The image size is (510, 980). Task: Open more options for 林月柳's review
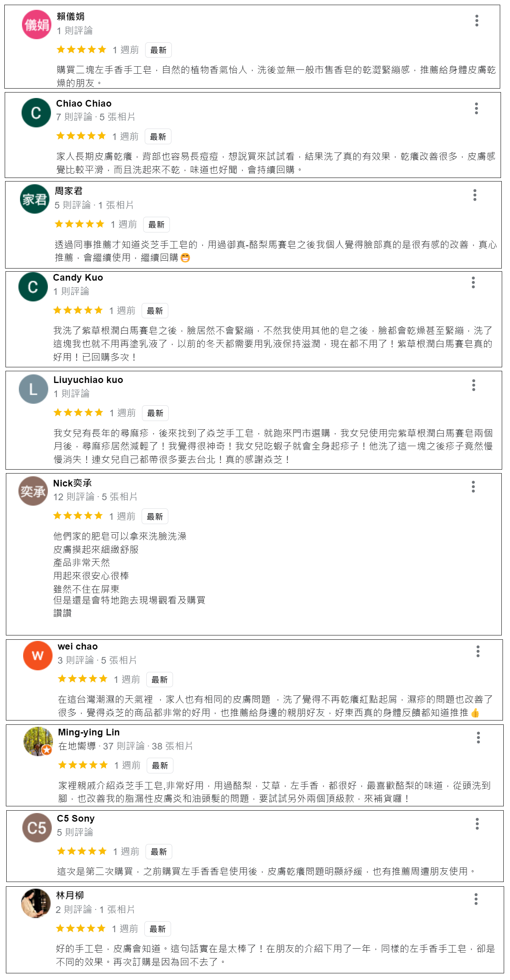click(x=476, y=899)
